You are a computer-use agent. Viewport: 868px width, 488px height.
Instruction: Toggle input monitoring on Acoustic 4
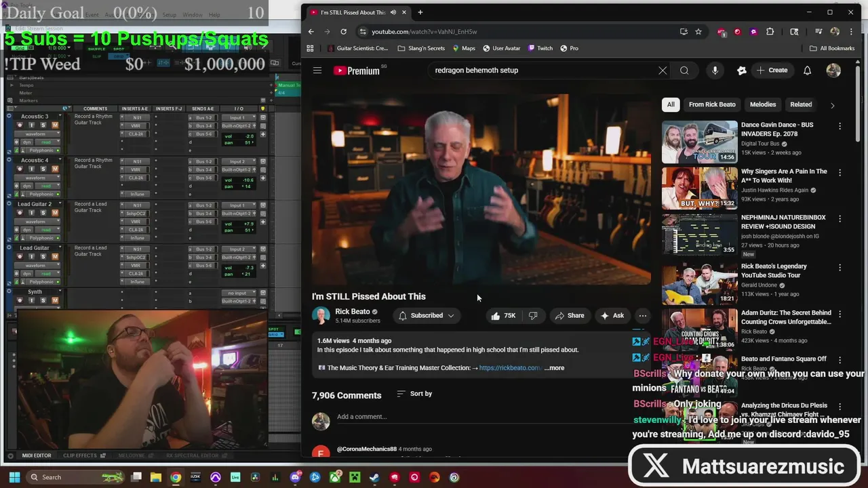31,169
